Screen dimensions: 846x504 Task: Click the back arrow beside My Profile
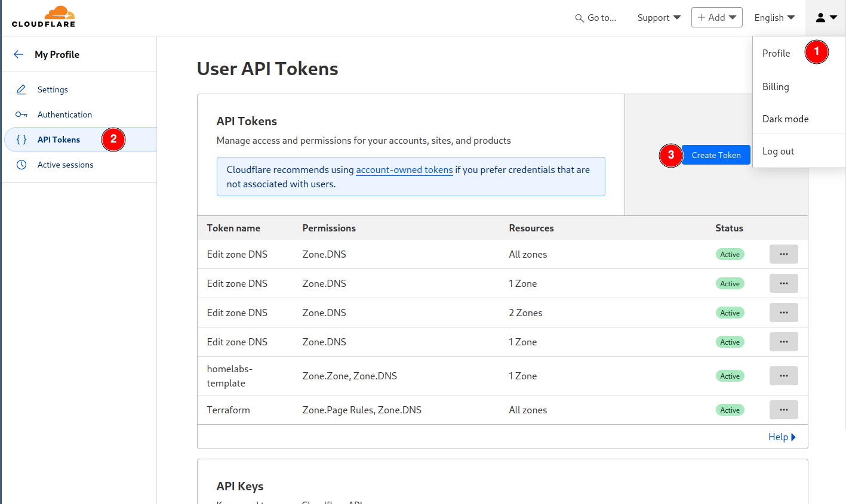pos(19,54)
